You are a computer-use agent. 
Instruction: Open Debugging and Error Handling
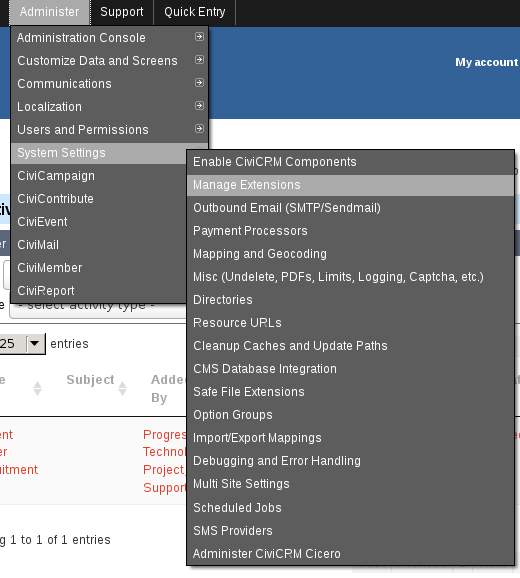coord(350,461)
